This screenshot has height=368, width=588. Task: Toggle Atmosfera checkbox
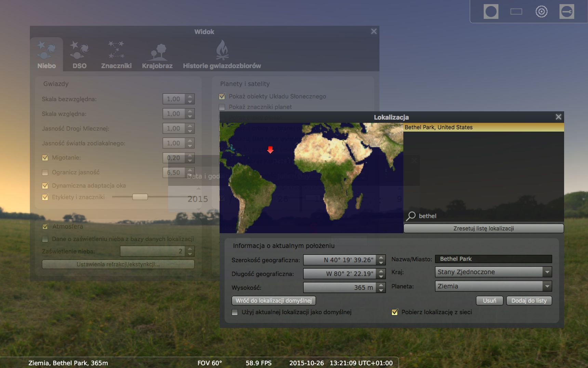pos(45,227)
